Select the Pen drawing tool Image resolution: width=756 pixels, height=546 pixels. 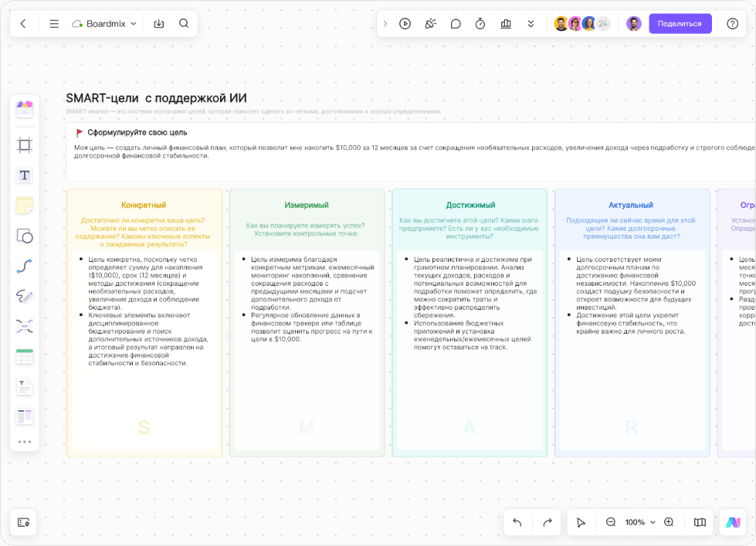[25, 296]
